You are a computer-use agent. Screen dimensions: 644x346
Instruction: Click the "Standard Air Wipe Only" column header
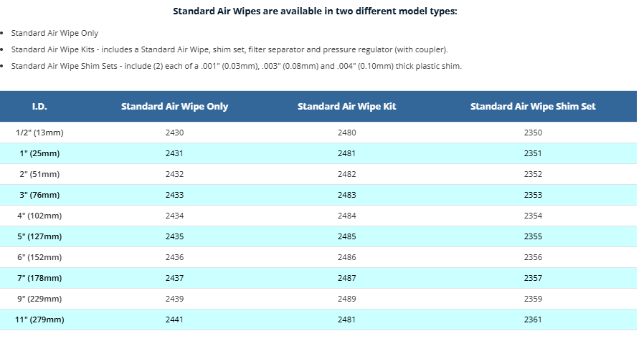(x=174, y=107)
